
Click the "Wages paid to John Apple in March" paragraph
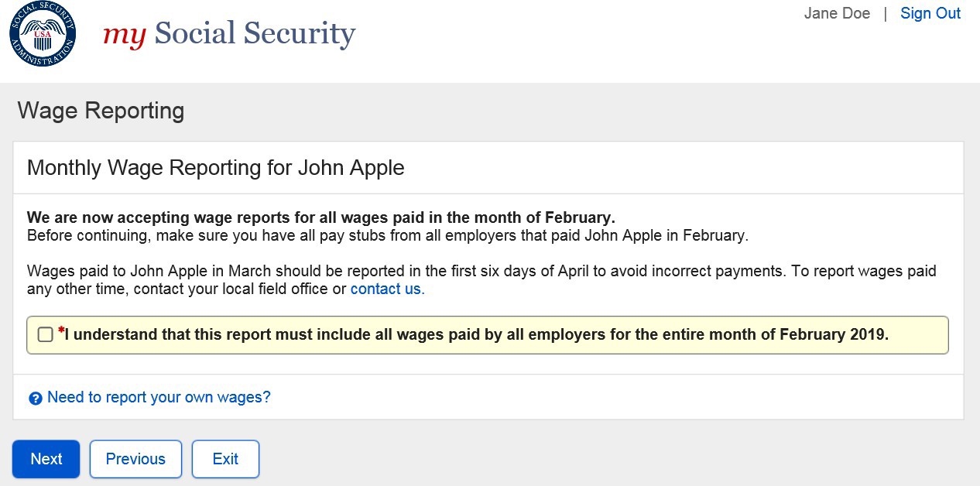tap(480, 272)
